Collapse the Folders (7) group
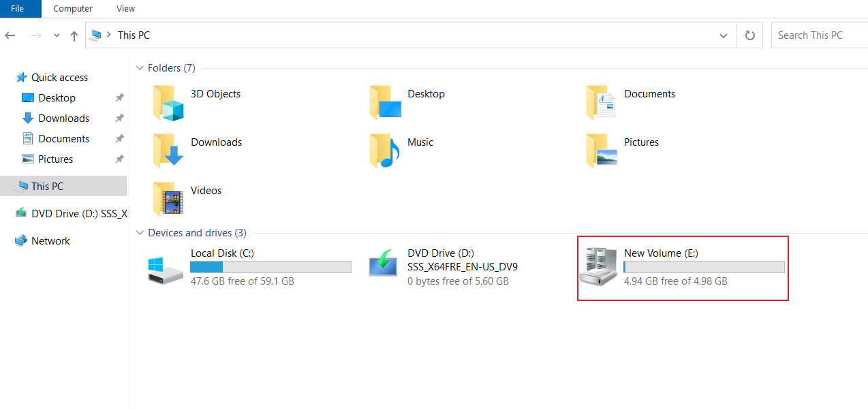Image resolution: width=868 pixels, height=410 pixels. pyautogui.click(x=140, y=68)
